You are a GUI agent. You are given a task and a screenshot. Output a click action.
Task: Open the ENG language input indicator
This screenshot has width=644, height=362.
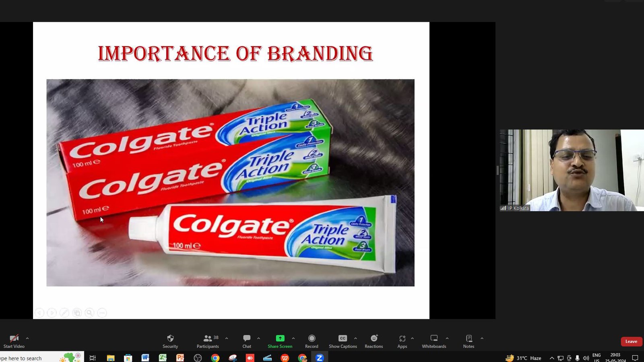pyautogui.click(x=597, y=358)
